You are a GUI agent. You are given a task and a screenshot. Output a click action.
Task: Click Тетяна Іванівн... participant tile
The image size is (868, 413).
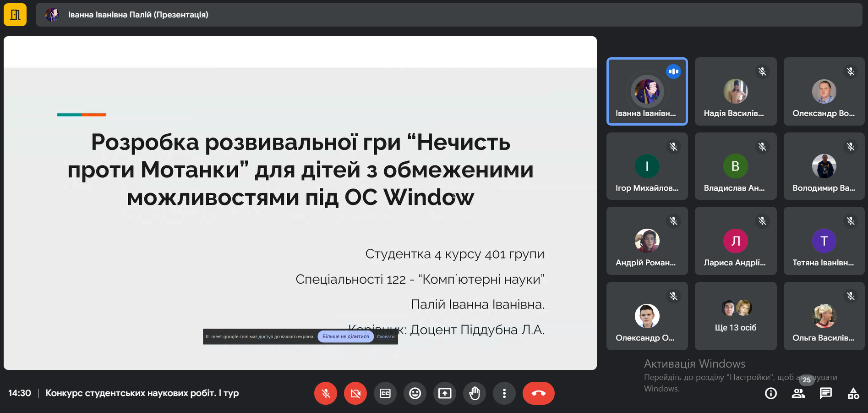click(824, 241)
